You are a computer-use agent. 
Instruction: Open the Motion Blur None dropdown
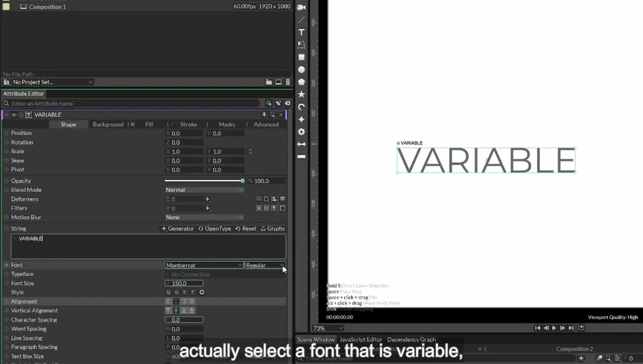[x=204, y=217]
